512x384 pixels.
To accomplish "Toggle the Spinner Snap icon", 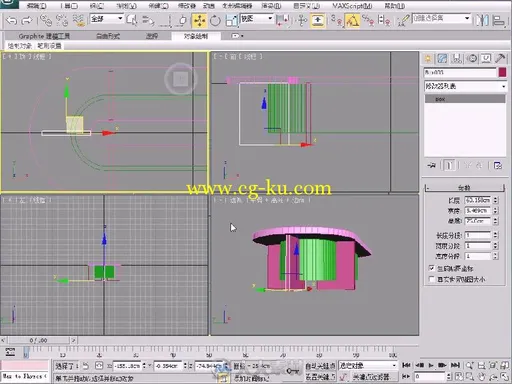I will (x=384, y=21).
